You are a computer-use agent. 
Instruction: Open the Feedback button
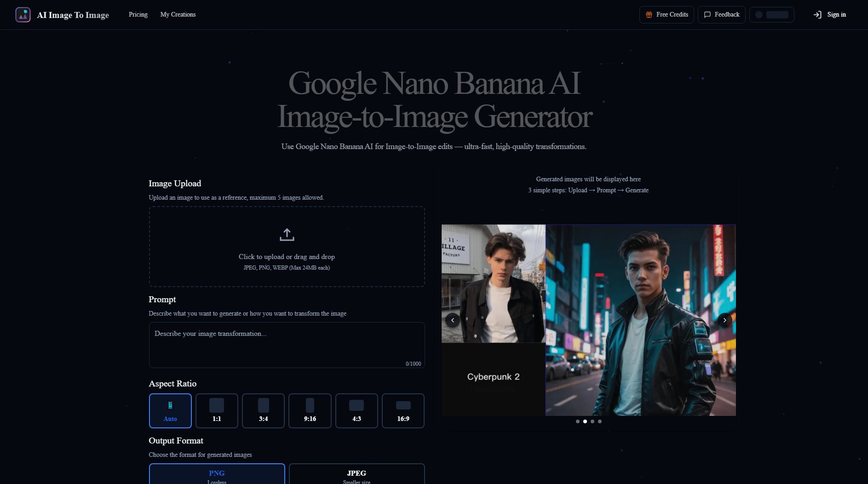pyautogui.click(x=721, y=15)
